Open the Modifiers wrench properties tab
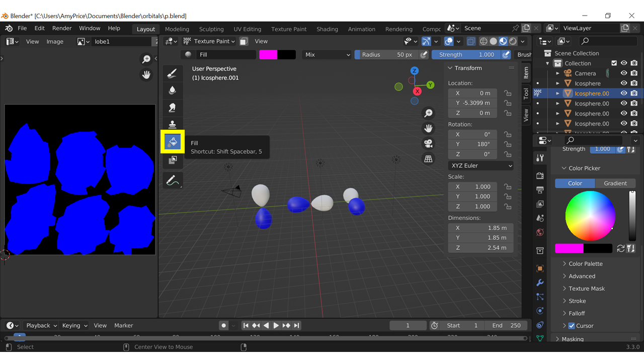644x362 pixels. point(540,283)
